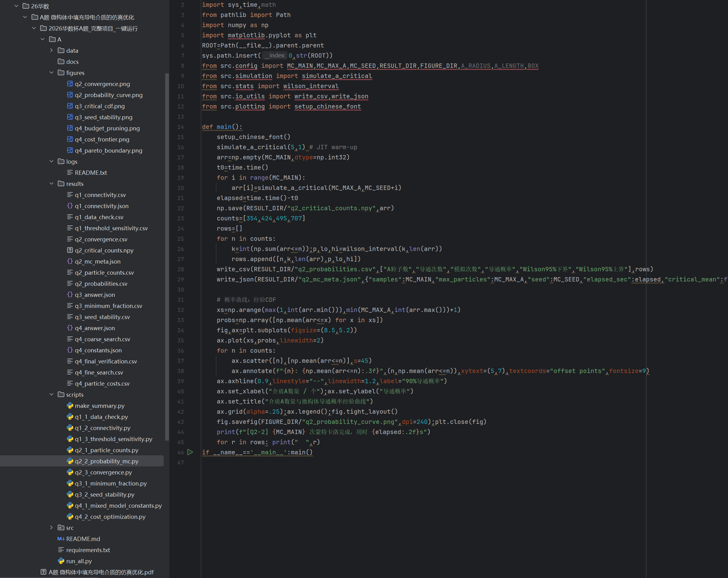The image size is (728, 578).
Task: Collapse the 26华数 root folder
Action: pos(16,6)
